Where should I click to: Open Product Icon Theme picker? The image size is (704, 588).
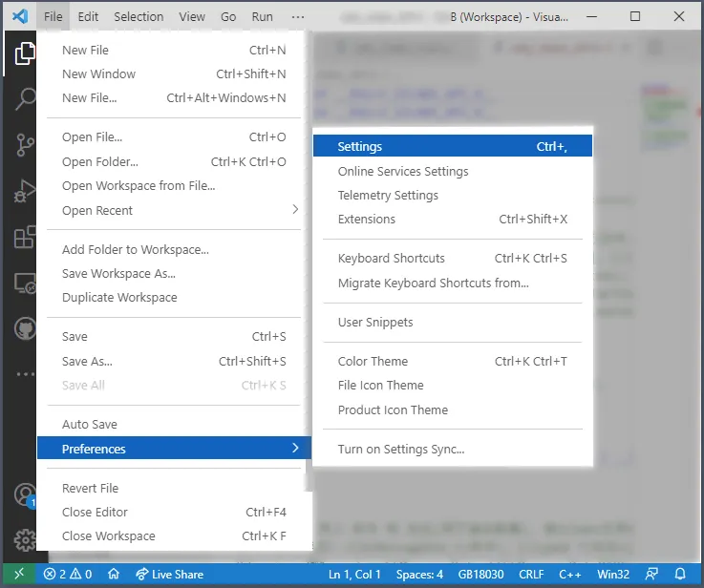453,409
